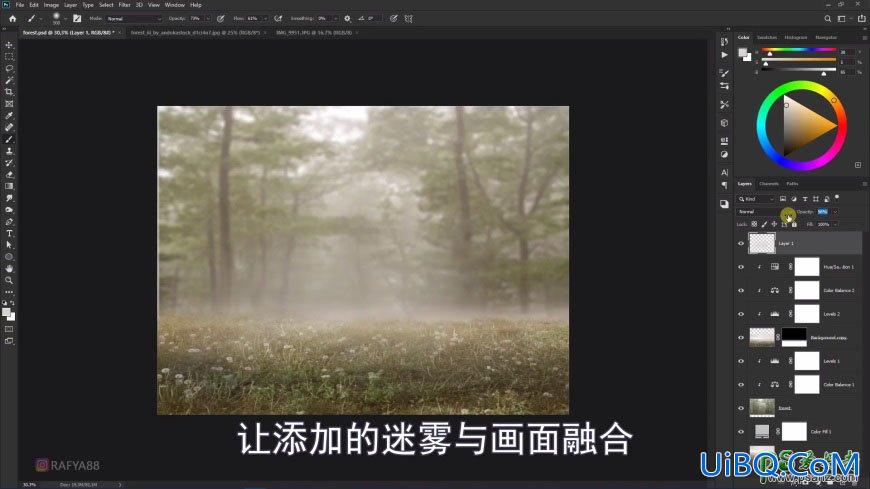Hide Layer 1 visibility eye
Image resolution: width=870 pixels, height=489 pixels.
pos(741,243)
